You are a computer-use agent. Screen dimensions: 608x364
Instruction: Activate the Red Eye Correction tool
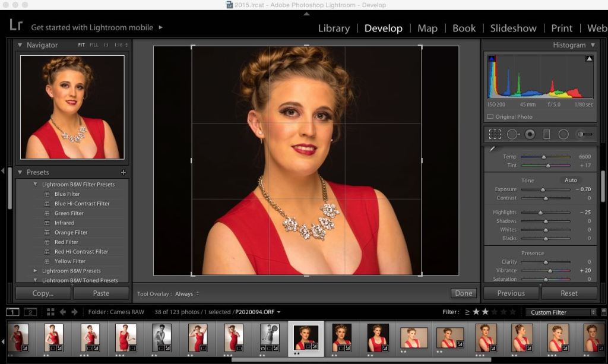(x=528, y=134)
